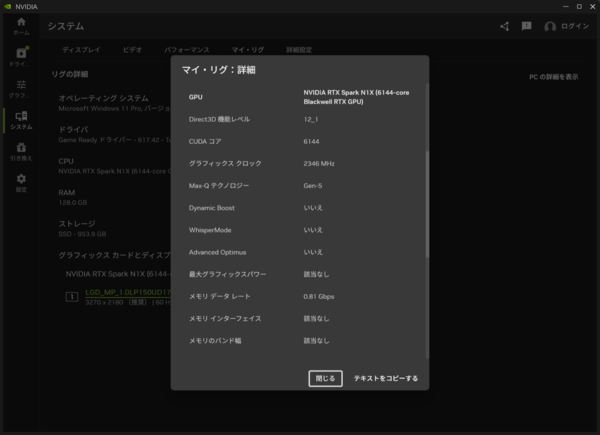
Task: Switch to the マイ・リグ tab
Action: click(x=248, y=50)
